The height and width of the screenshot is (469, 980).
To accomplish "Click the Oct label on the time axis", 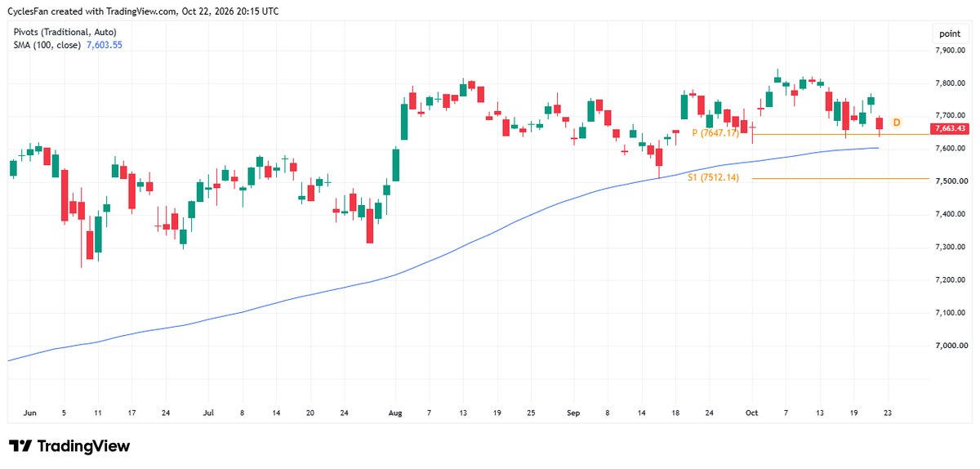I will (752, 413).
